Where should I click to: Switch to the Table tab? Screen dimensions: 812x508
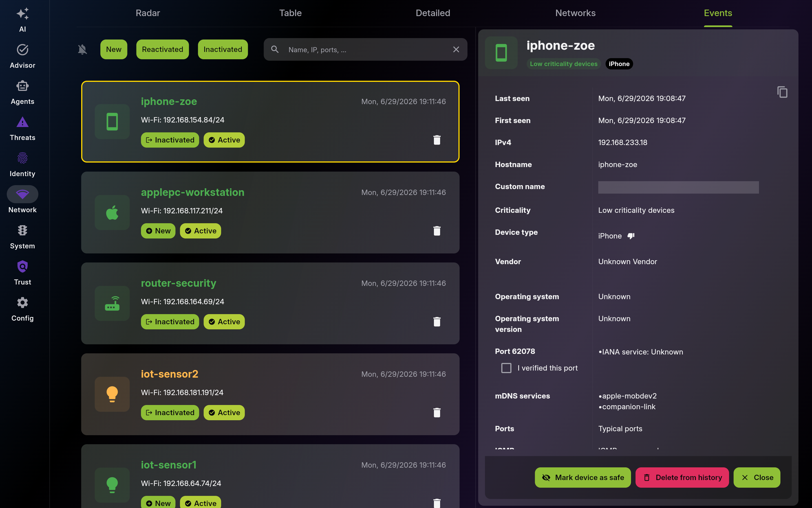tap(291, 13)
